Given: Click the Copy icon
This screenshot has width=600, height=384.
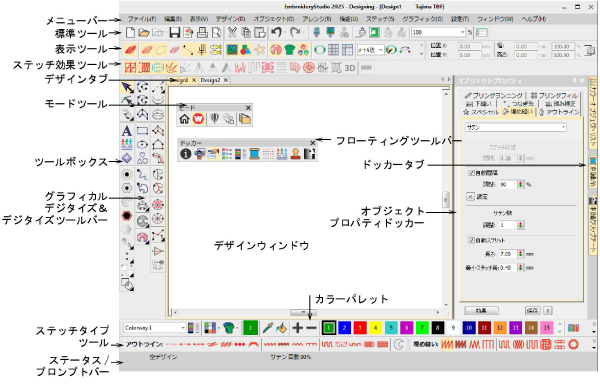Looking at the screenshot, I should coord(246,33).
